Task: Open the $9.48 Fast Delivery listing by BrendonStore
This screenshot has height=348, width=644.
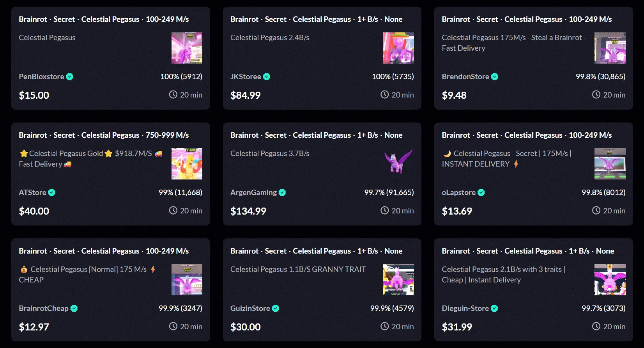Action: pos(513,43)
